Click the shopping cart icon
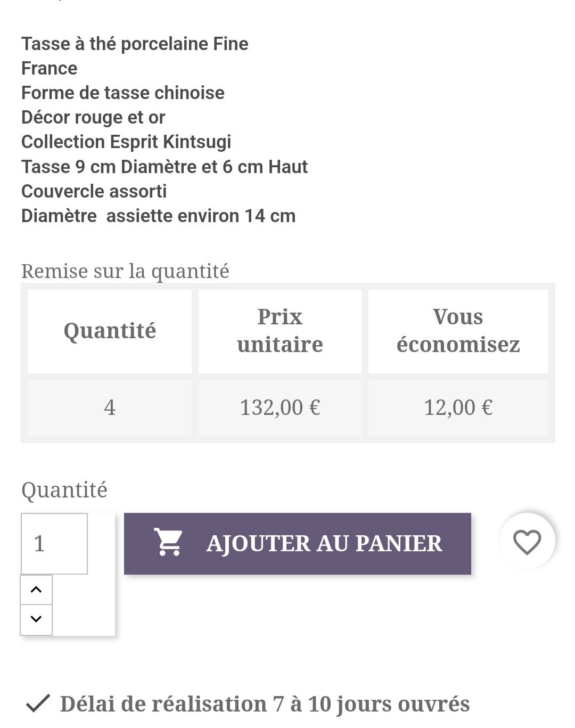The height and width of the screenshot is (728, 575). pos(168,542)
